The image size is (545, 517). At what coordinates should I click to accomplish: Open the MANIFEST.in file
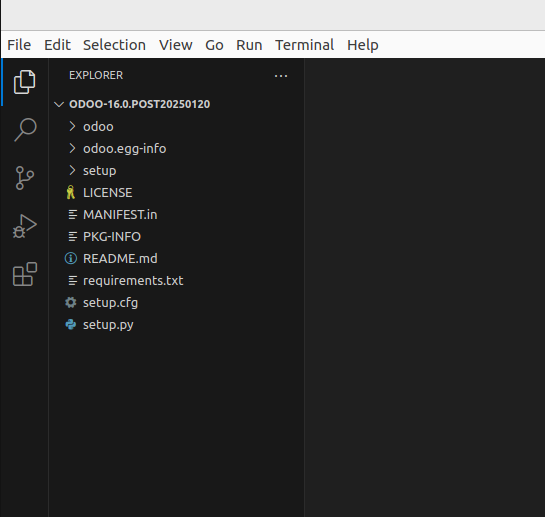120,215
